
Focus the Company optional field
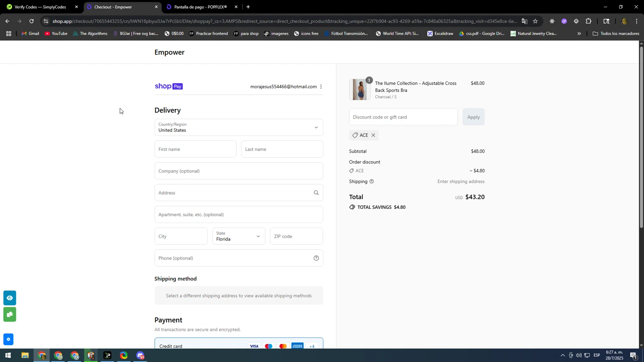click(x=239, y=171)
